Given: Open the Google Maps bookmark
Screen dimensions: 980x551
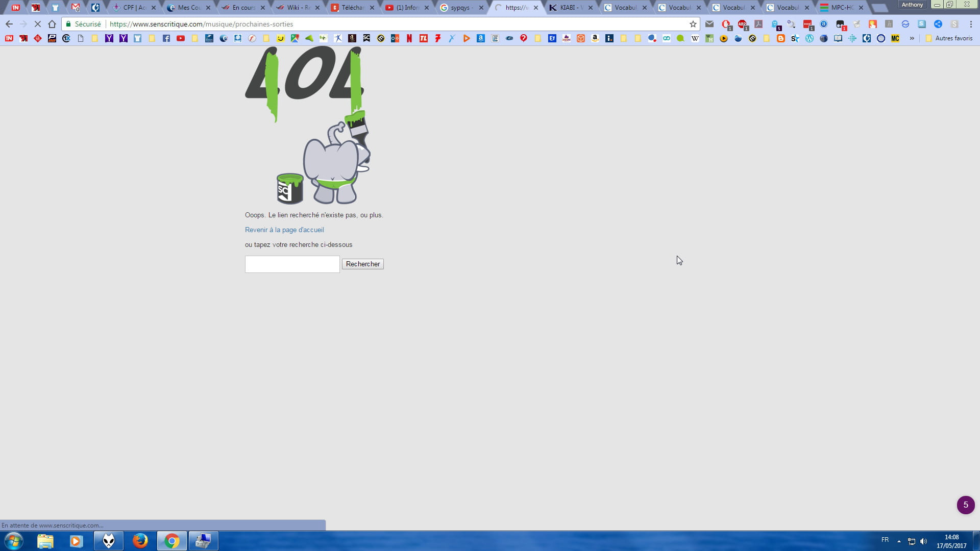Looking at the screenshot, I should coord(295,38).
